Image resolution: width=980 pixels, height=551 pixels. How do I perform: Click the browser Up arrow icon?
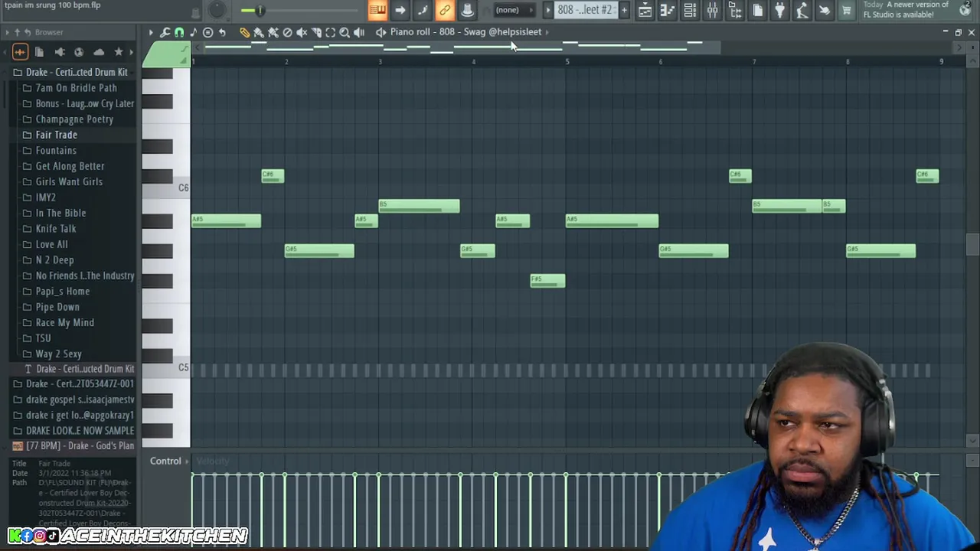coord(18,32)
